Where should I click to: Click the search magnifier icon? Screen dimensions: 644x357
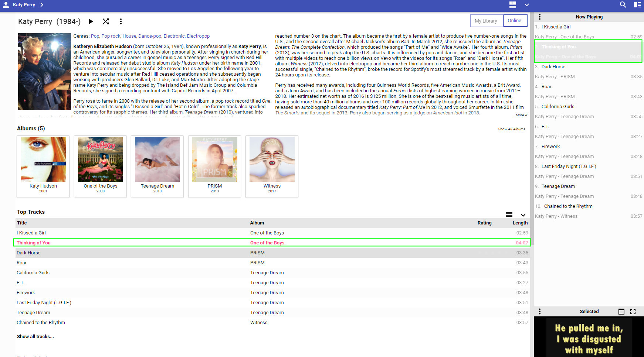(623, 5)
